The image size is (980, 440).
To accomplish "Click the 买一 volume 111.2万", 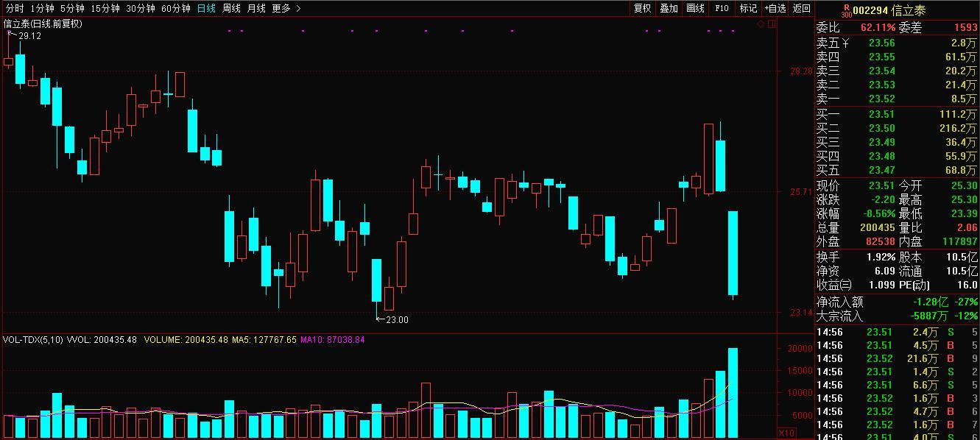I will 958,114.
